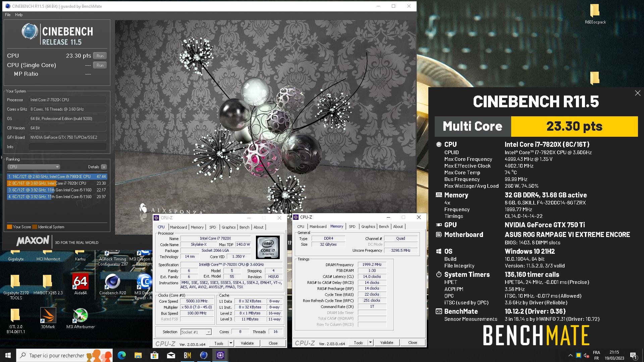The width and height of the screenshot is (644, 362).
Task: Open the notification center icon
Action: (633, 355)
